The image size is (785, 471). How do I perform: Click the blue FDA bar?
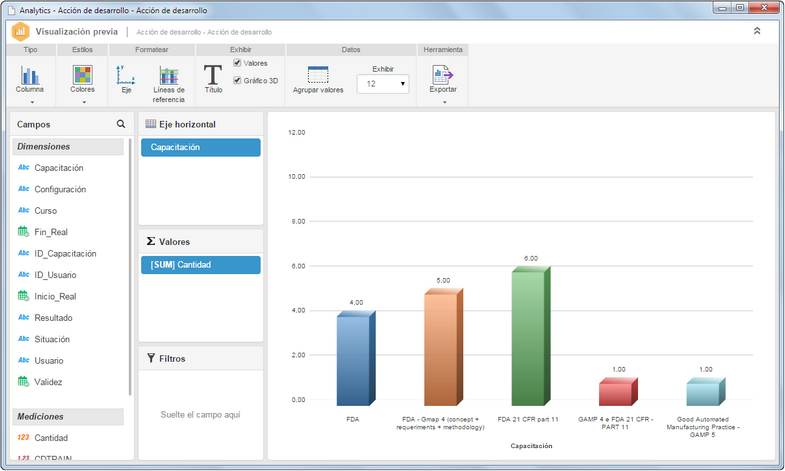355,358
